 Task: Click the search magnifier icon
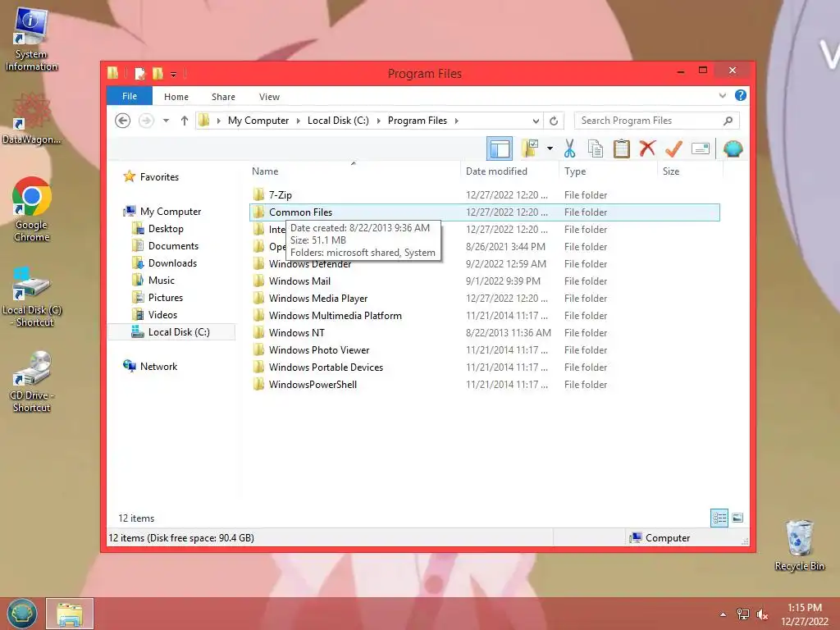tap(728, 121)
